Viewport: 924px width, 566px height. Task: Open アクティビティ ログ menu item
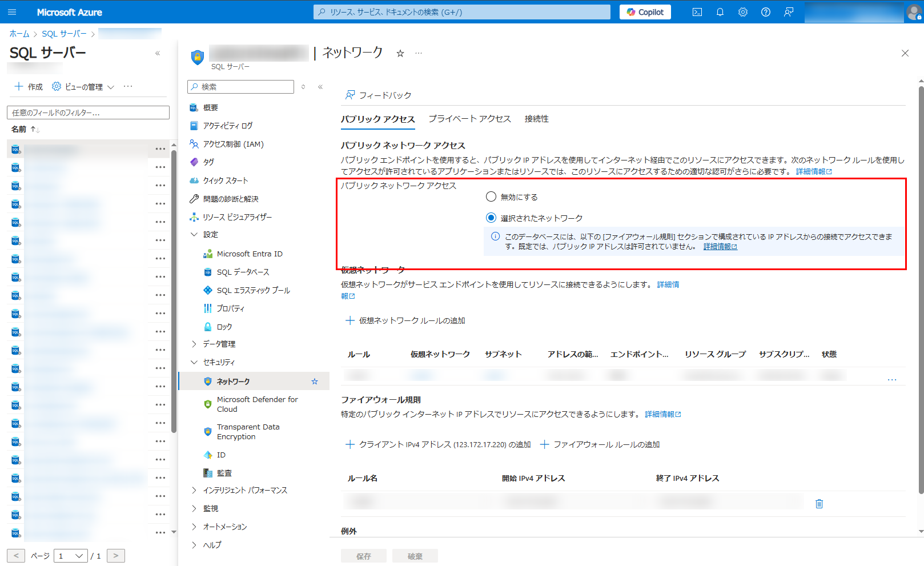click(227, 126)
